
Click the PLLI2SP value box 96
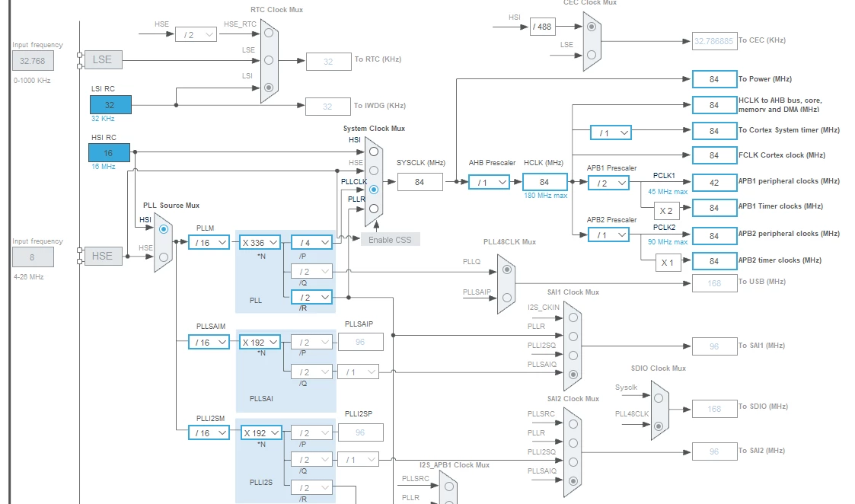click(360, 432)
